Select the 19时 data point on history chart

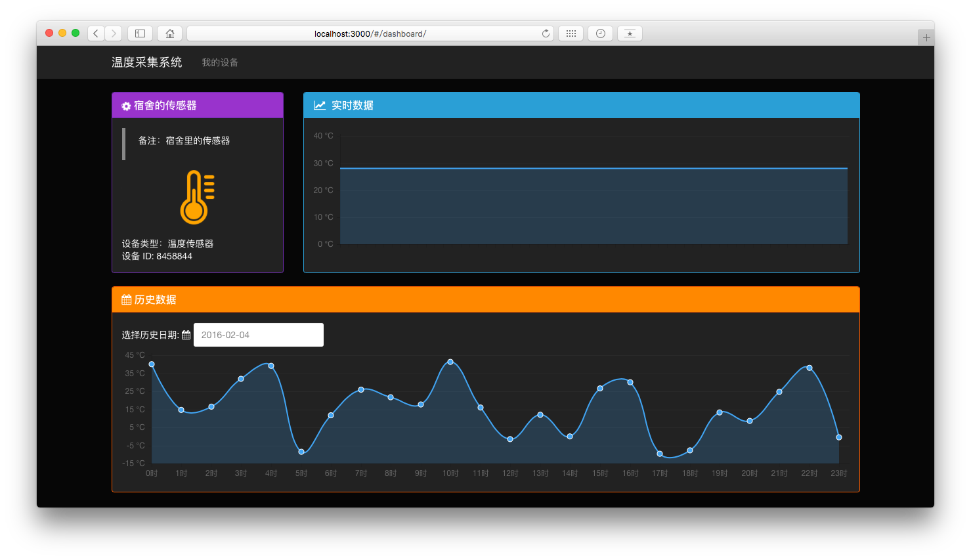coord(720,412)
